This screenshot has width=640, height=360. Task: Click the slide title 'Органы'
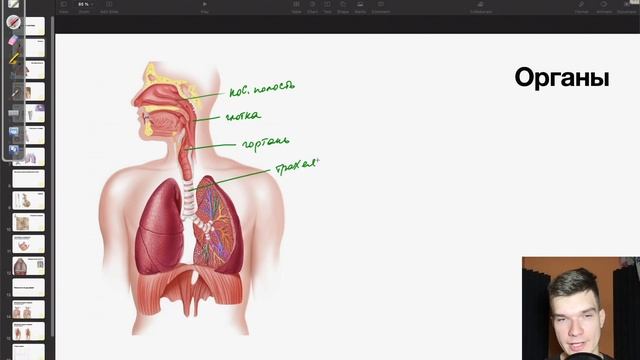tap(562, 78)
